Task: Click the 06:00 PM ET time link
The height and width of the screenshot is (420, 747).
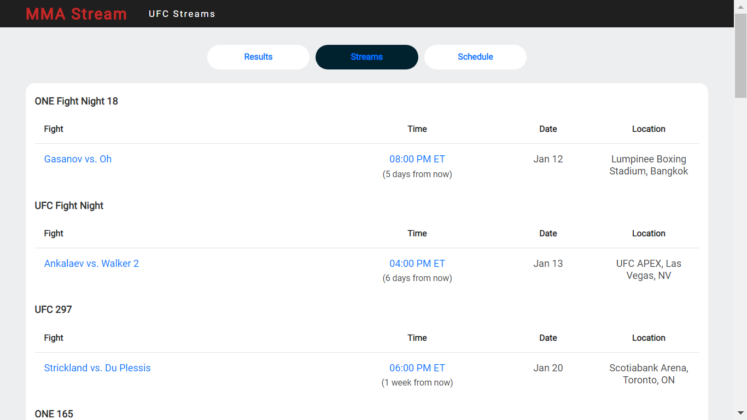Action: tap(417, 368)
